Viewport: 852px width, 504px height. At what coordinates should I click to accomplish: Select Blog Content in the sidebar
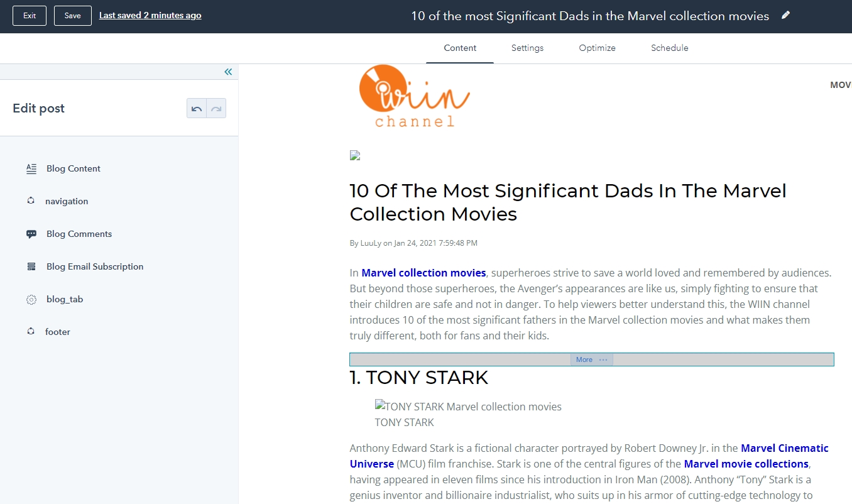(74, 168)
